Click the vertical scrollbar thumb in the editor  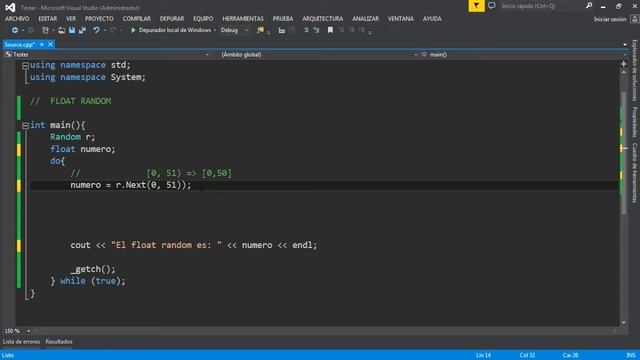pyautogui.click(x=624, y=153)
